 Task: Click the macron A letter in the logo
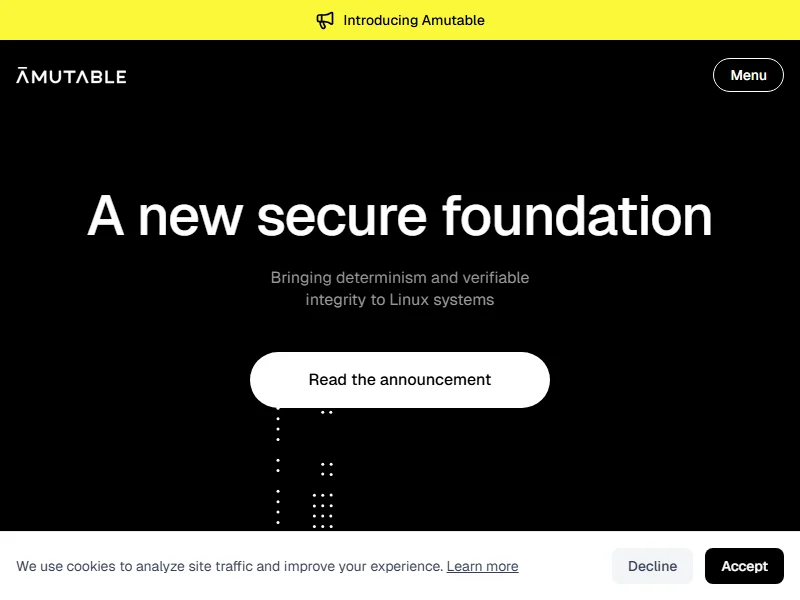pos(24,76)
